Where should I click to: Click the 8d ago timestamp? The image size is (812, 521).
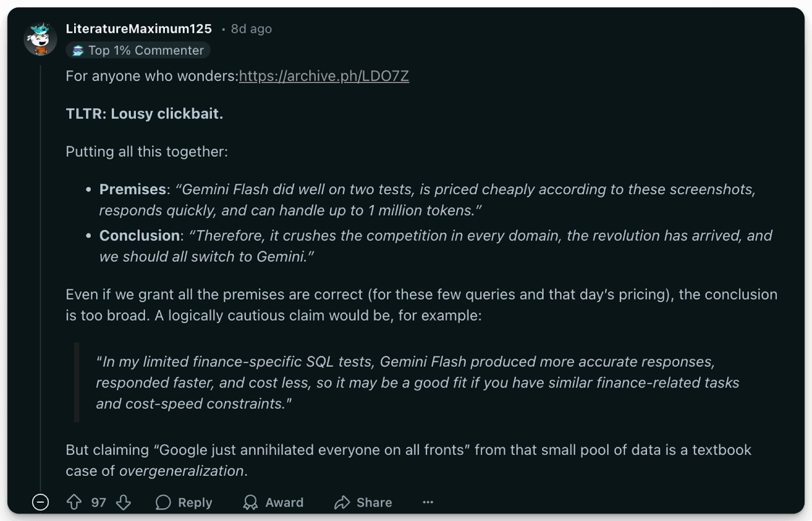[252, 29]
